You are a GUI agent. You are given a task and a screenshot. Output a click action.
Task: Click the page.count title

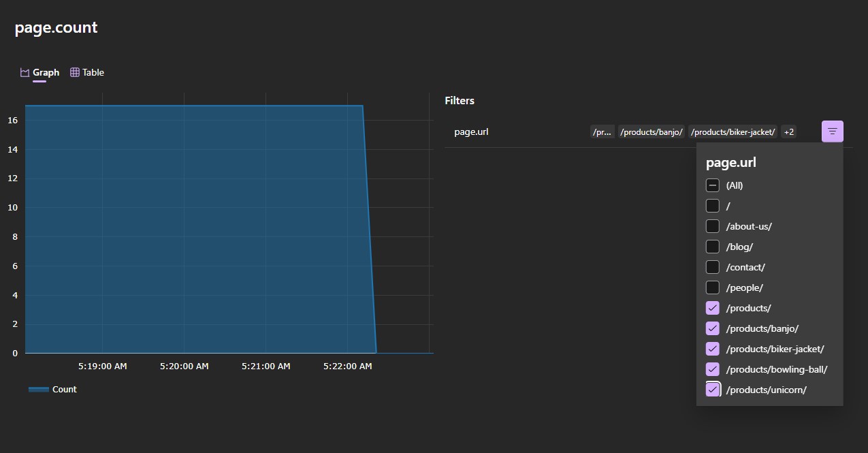pos(56,28)
